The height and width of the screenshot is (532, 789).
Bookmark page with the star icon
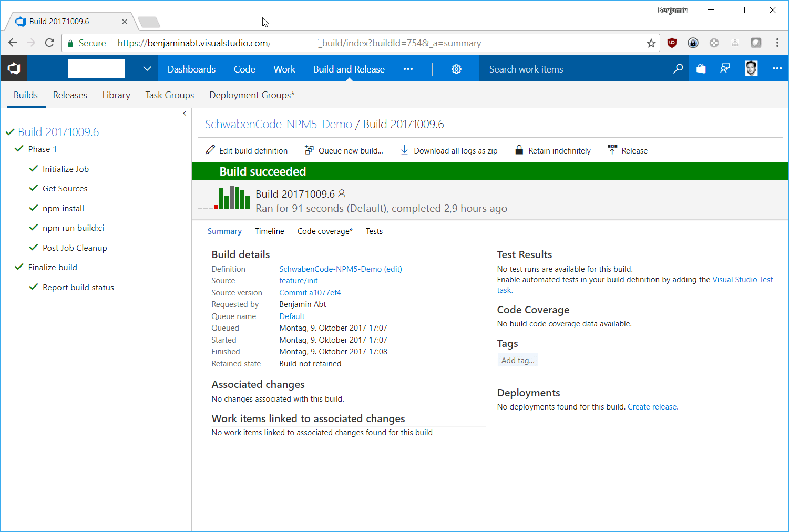coord(651,43)
